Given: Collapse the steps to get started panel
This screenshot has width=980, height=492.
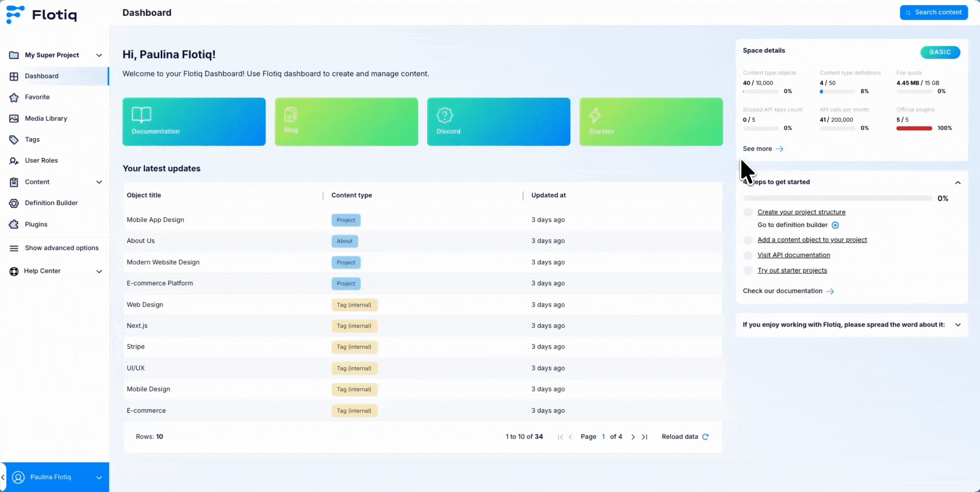Looking at the screenshot, I should point(958,182).
